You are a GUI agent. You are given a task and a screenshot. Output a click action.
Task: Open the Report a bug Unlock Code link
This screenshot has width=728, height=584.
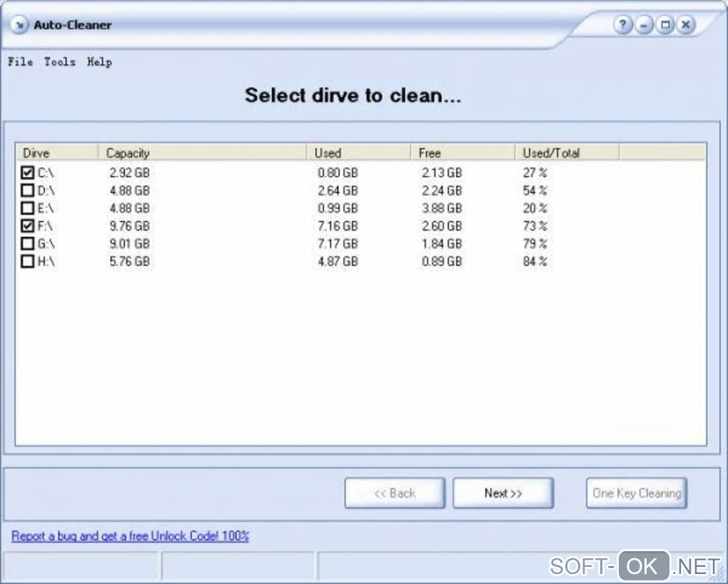tap(130, 535)
